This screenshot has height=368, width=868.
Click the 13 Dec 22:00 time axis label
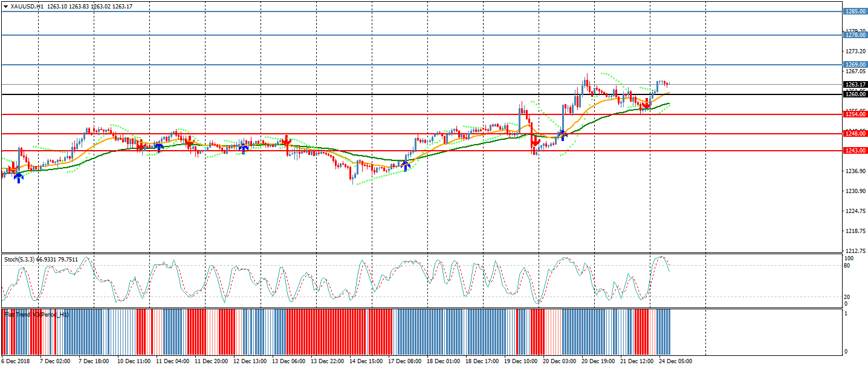click(x=326, y=361)
